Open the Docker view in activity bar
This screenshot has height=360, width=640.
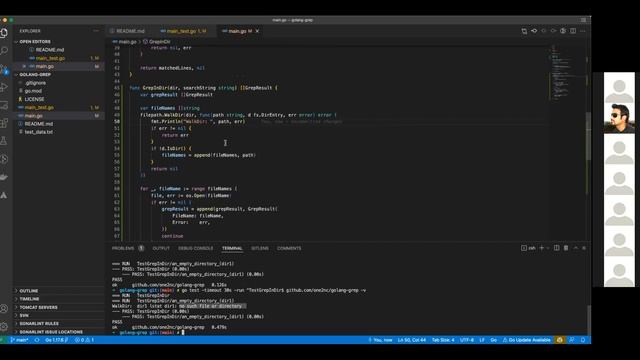tap(4, 177)
